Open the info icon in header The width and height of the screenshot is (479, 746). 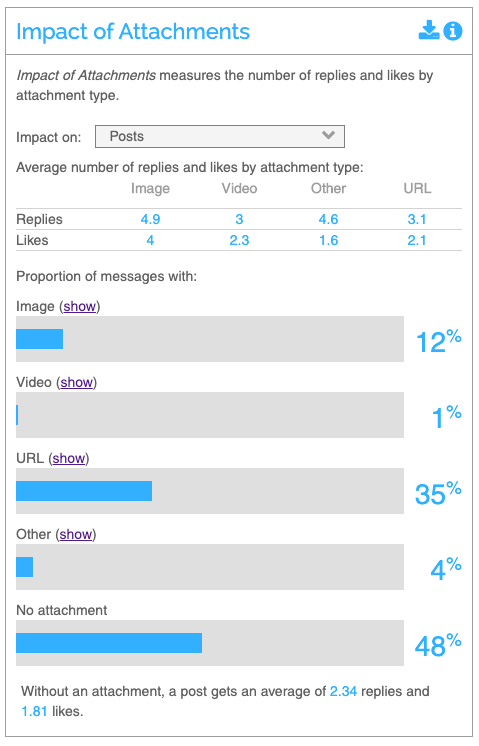pos(453,31)
